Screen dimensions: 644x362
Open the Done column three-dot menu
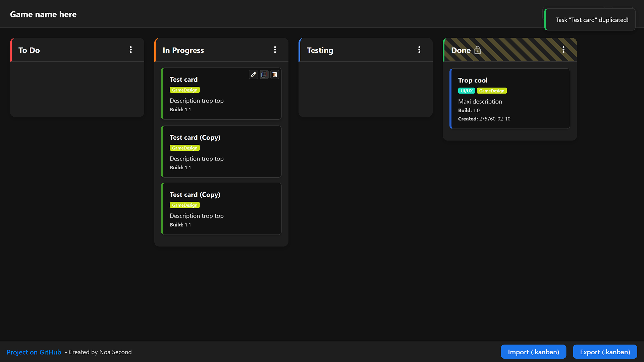tap(563, 50)
